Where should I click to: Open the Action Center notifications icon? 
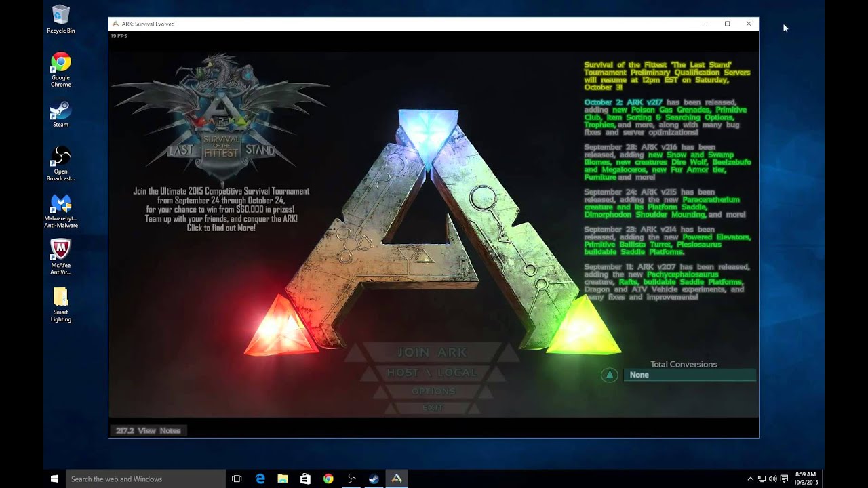tap(785, 479)
